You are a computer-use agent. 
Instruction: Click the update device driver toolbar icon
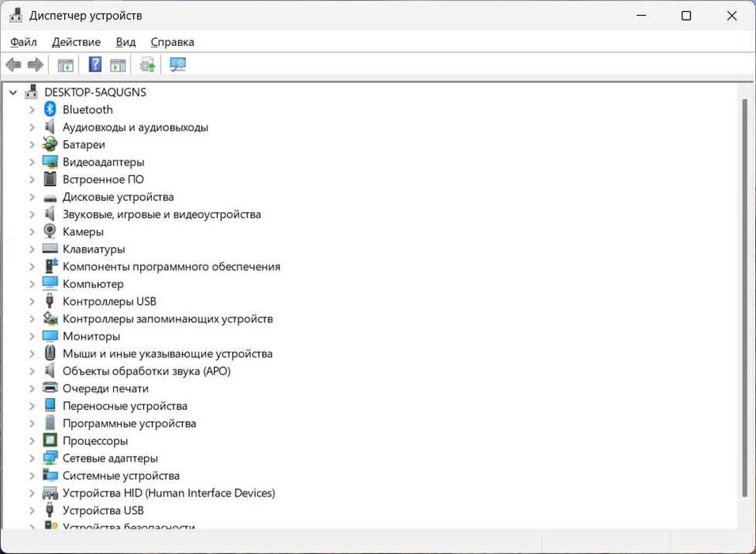147,65
